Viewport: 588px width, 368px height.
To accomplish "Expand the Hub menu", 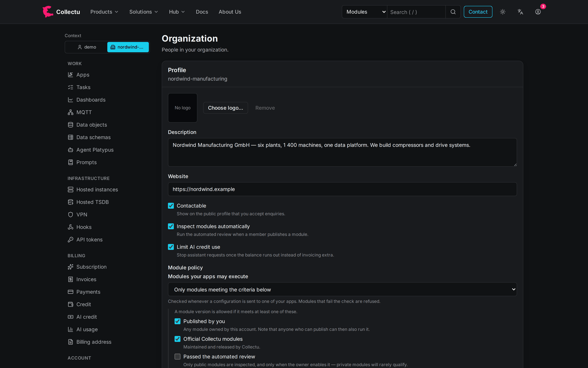I will [177, 12].
